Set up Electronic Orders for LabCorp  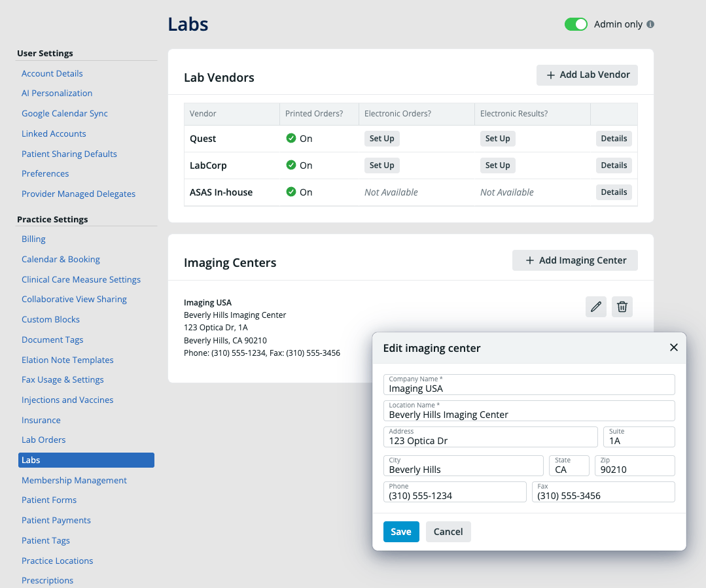(381, 165)
